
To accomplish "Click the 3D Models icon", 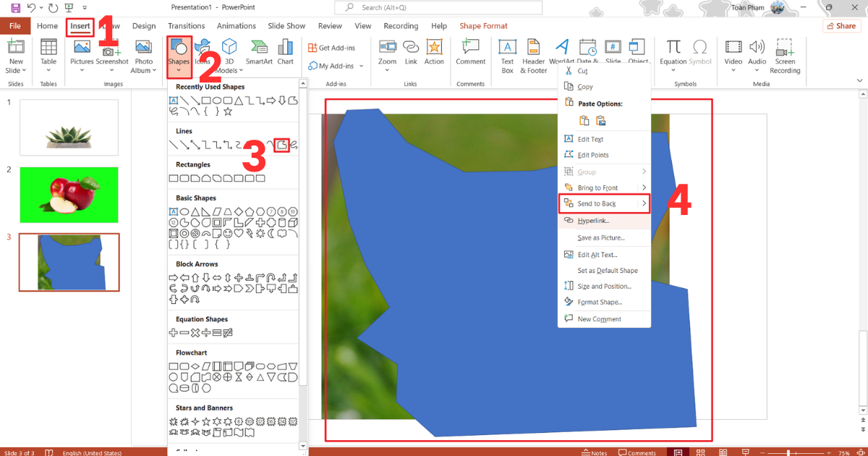I will pyautogui.click(x=229, y=47).
